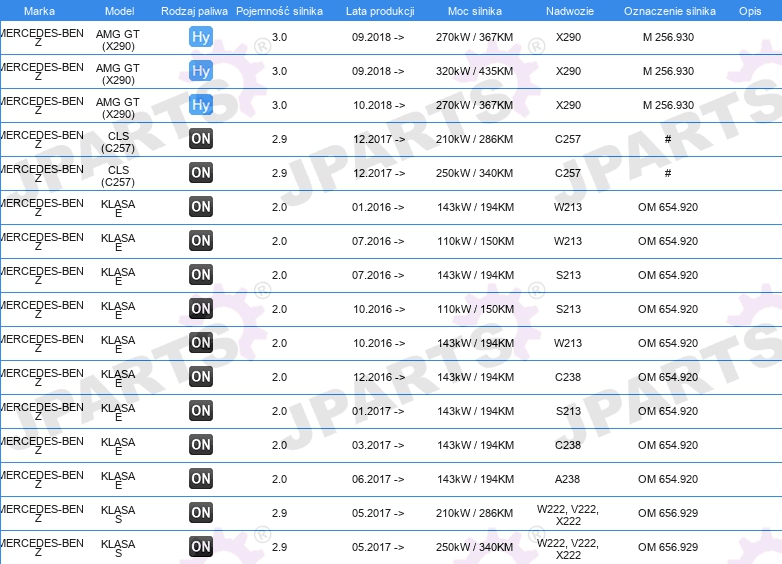Click the Moc silnika column header
The width and height of the screenshot is (782, 564).
click(475, 11)
